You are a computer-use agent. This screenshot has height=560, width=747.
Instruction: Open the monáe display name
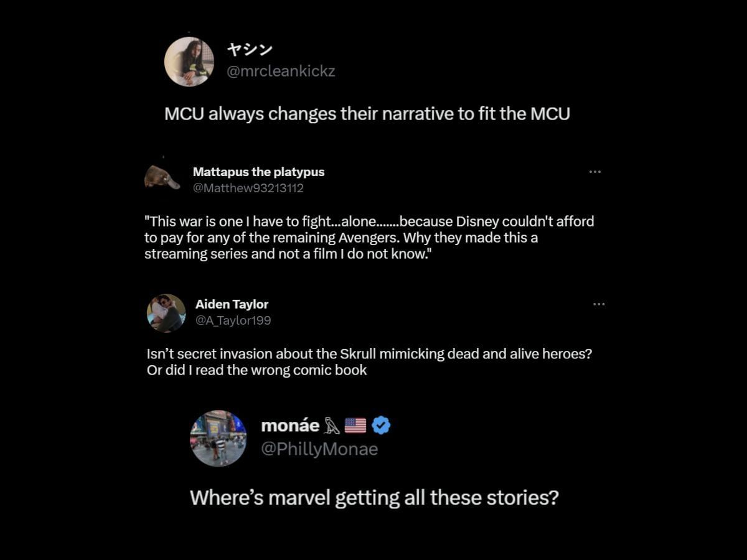(x=290, y=426)
